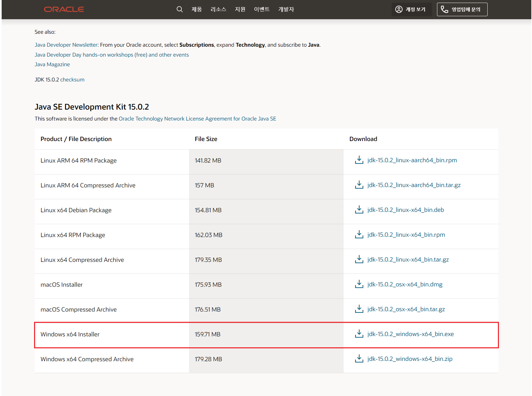Select 'Linux x64 RPM Package' text
The height and width of the screenshot is (396, 532).
pos(73,235)
